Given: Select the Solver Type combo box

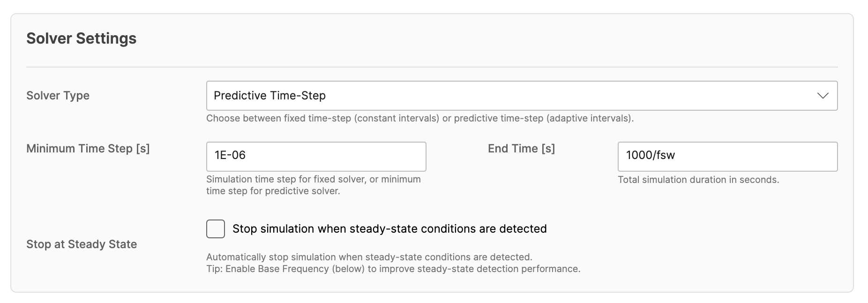Looking at the screenshot, I should (521, 96).
